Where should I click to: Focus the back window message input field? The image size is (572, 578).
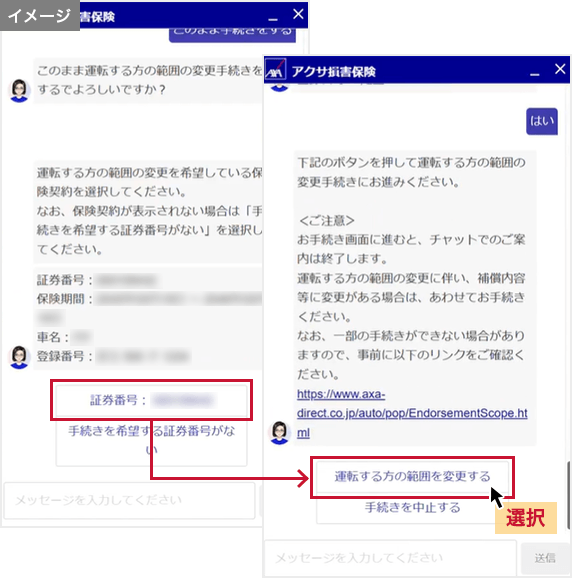[129, 500]
